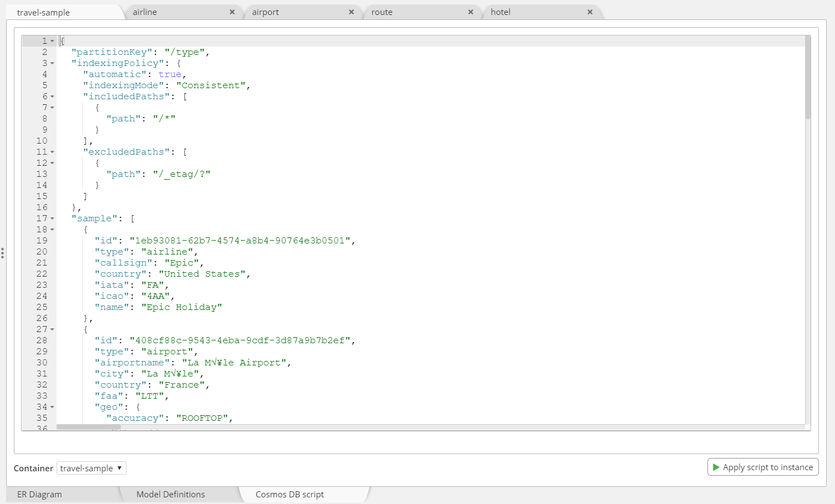Image resolution: width=835 pixels, height=504 pixels.
Task: Collapse the geo object at line 34
Action: click(52, 407)
